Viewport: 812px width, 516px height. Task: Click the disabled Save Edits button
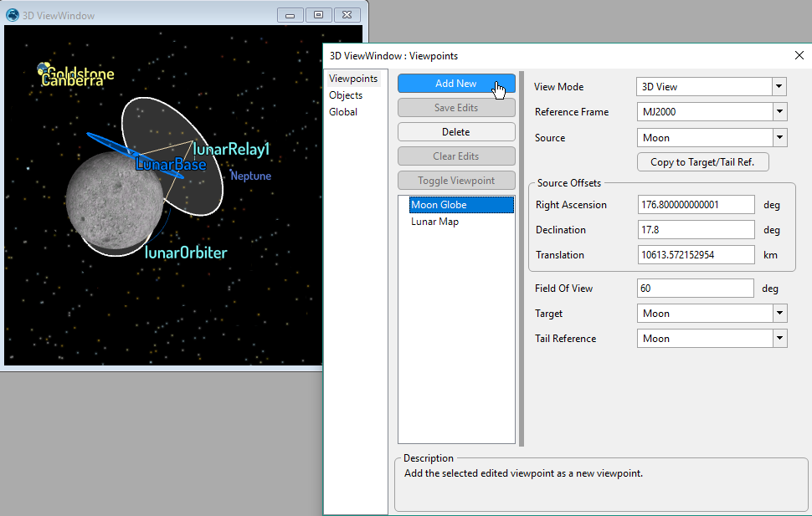pos(456,108)
